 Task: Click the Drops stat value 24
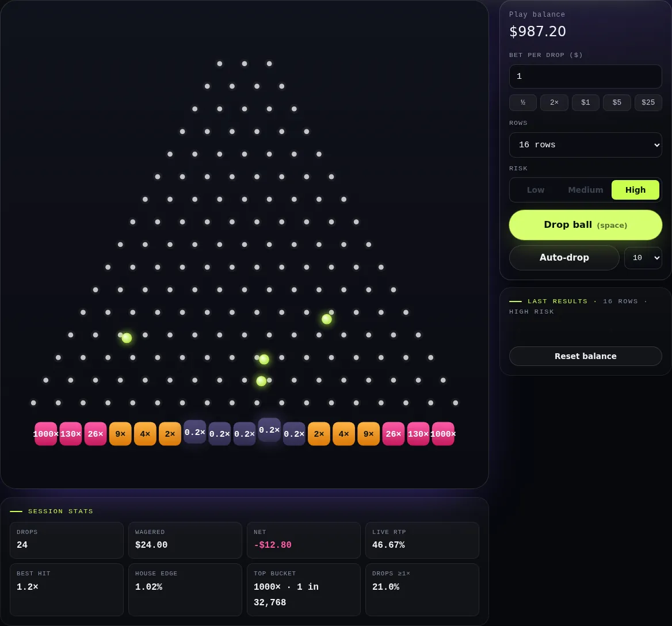pyautogui.click(x=22, y=545)
